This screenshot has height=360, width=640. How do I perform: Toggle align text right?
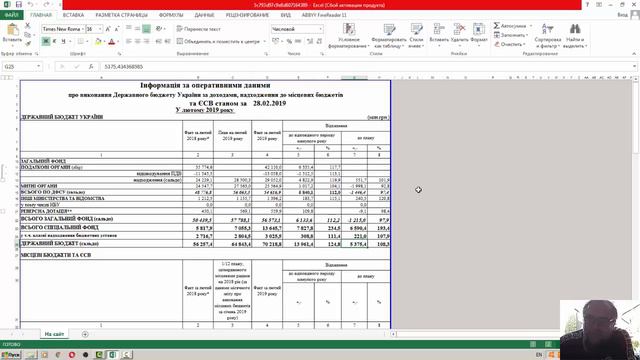pyautogui.click(x=146, y=41)
